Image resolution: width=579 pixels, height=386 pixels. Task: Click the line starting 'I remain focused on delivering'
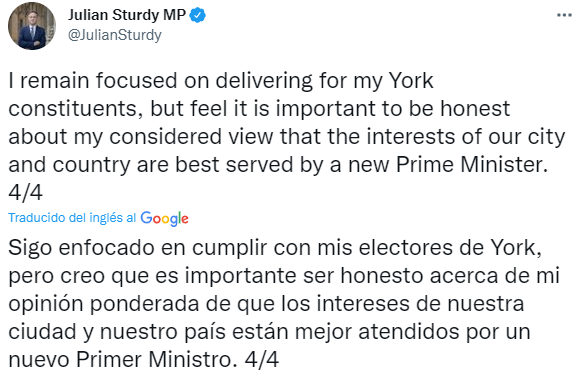pos(220,81)
